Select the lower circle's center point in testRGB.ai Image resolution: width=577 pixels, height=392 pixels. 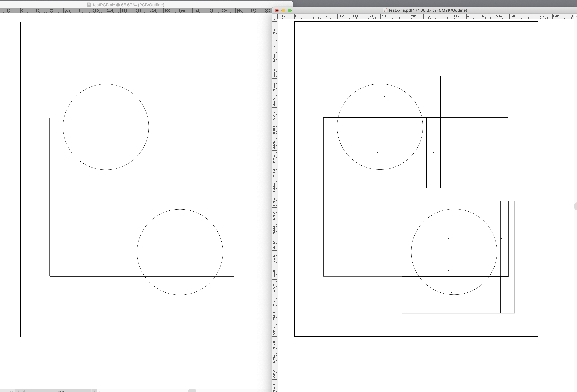pos(180,252)
